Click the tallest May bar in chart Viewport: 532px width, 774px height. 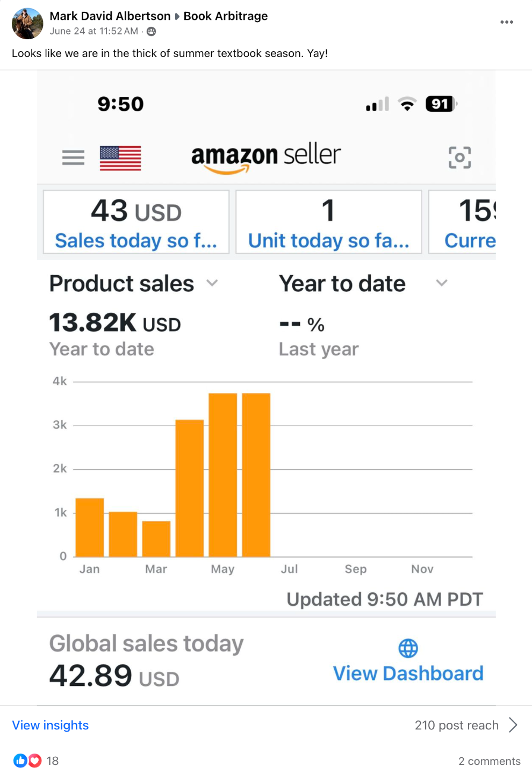[222, 475]
